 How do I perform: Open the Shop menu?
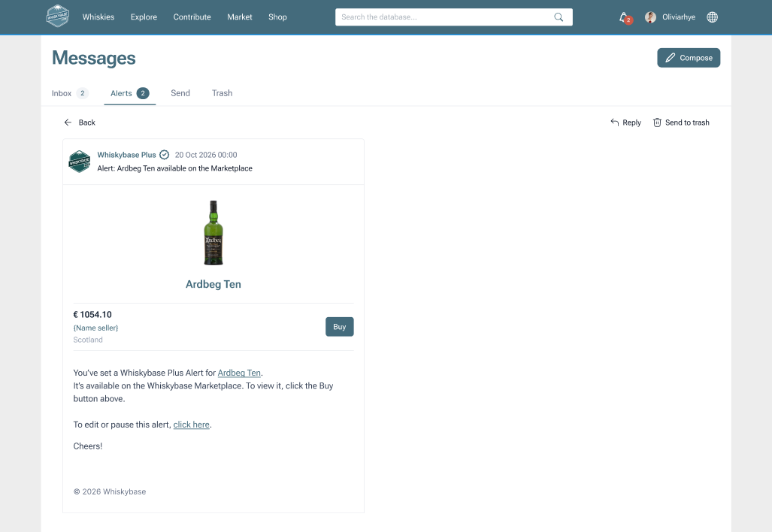(277, 17)
